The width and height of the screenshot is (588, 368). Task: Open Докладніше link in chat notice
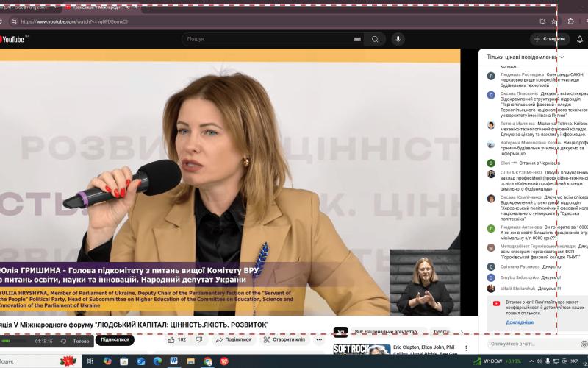[520, 322]
